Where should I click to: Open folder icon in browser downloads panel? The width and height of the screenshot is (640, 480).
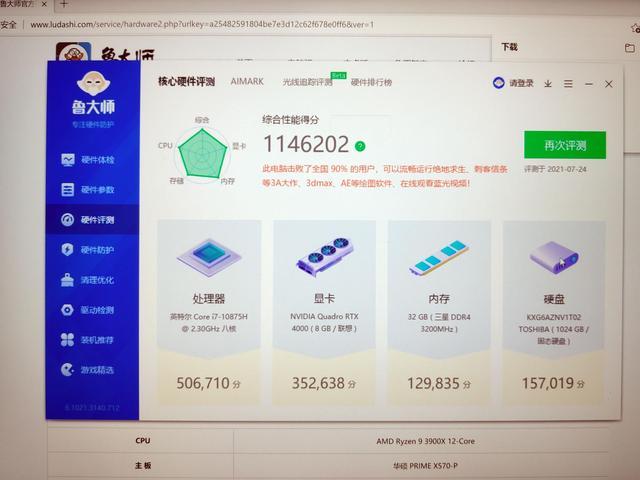pyautogui.click(x=630, y=48)
